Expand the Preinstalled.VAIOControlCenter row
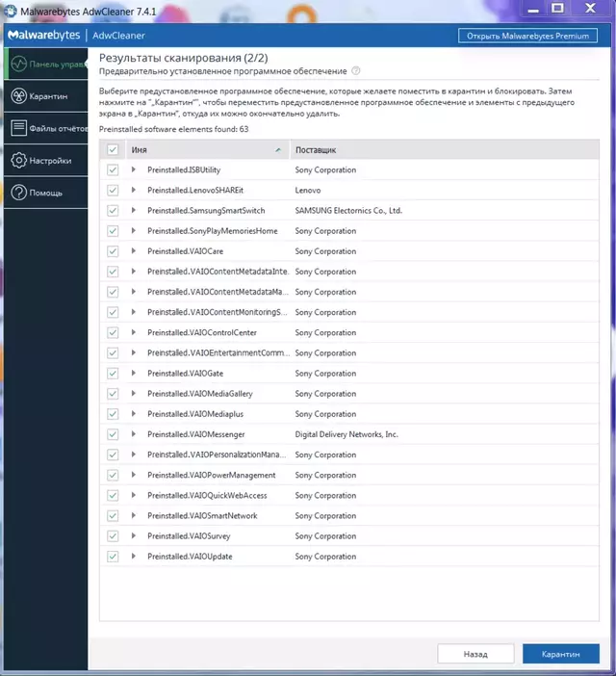The height and width of the screenshot is (676, 616). (134, 332)
